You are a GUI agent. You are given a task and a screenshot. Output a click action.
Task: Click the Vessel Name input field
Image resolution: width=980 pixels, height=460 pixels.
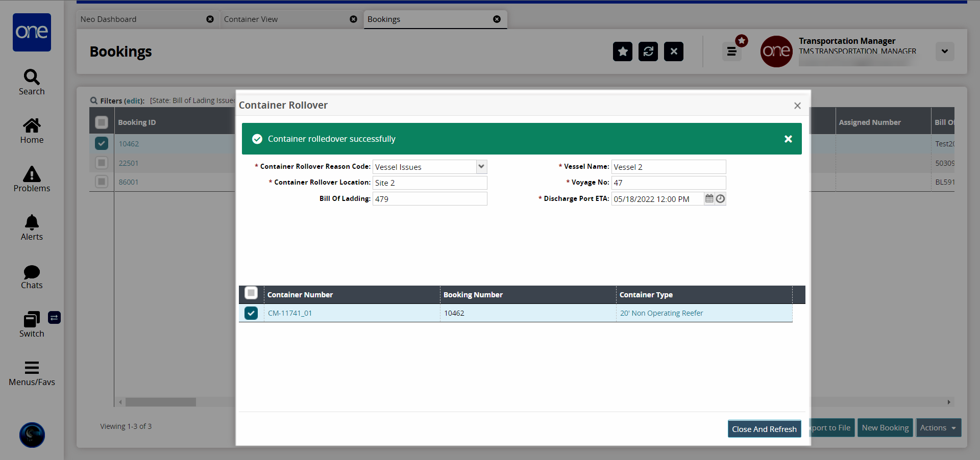point(668,167)
